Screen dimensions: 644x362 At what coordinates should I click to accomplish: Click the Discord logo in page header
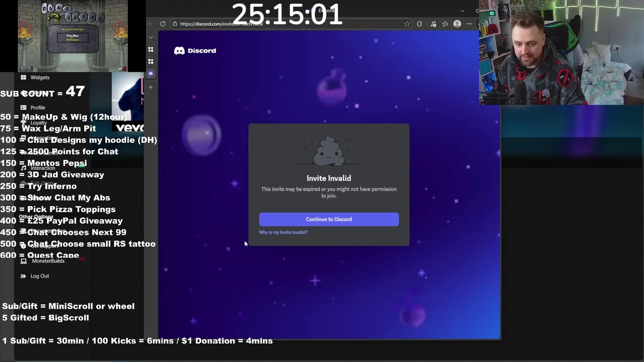195,51
